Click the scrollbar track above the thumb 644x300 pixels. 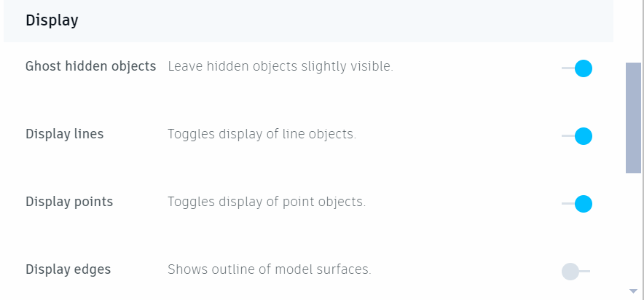coord(633,33)
